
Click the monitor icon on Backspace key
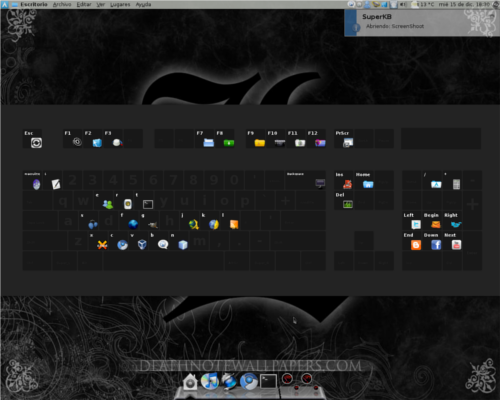[320, 183]
